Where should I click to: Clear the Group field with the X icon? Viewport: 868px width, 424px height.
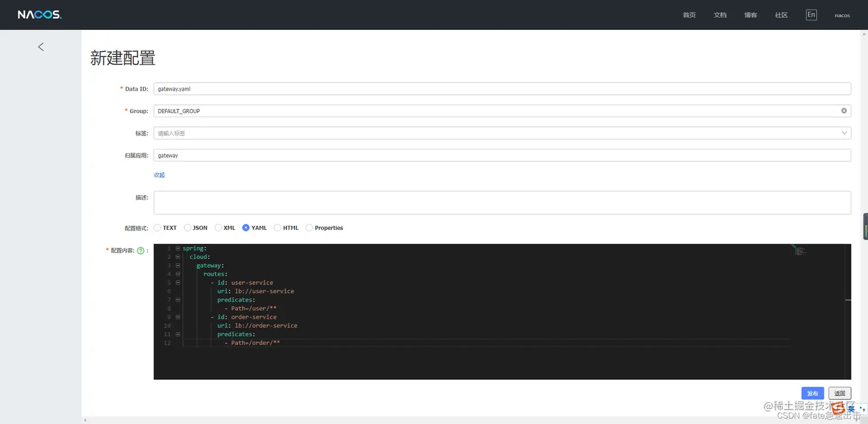pos(844,111)
